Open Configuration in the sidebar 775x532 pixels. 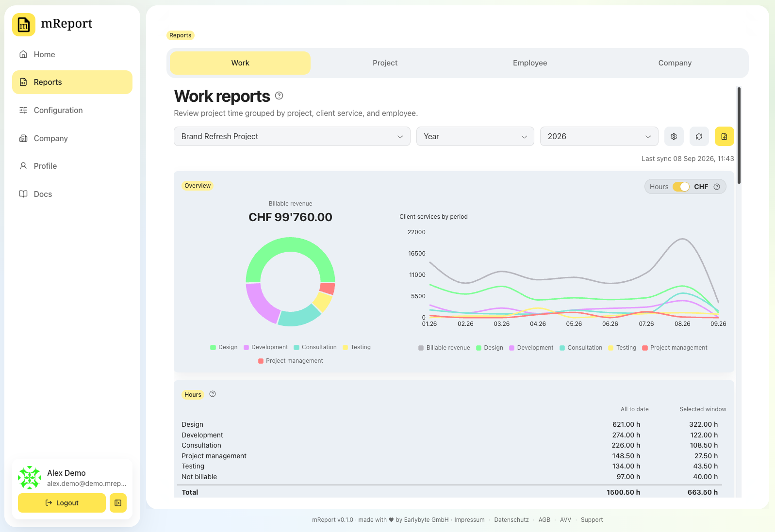pyautogui.click(x=72, y=110)
